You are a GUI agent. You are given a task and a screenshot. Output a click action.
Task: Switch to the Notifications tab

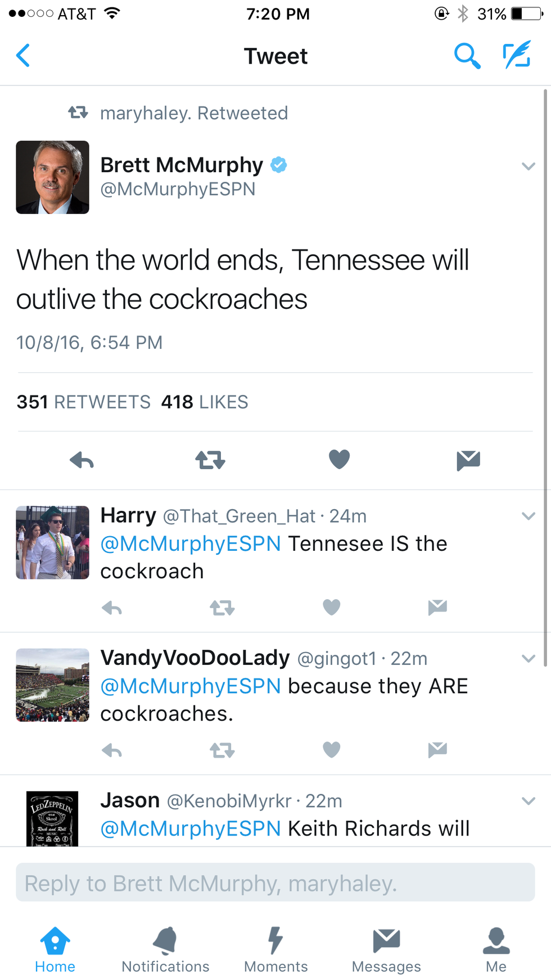point(165,949)
